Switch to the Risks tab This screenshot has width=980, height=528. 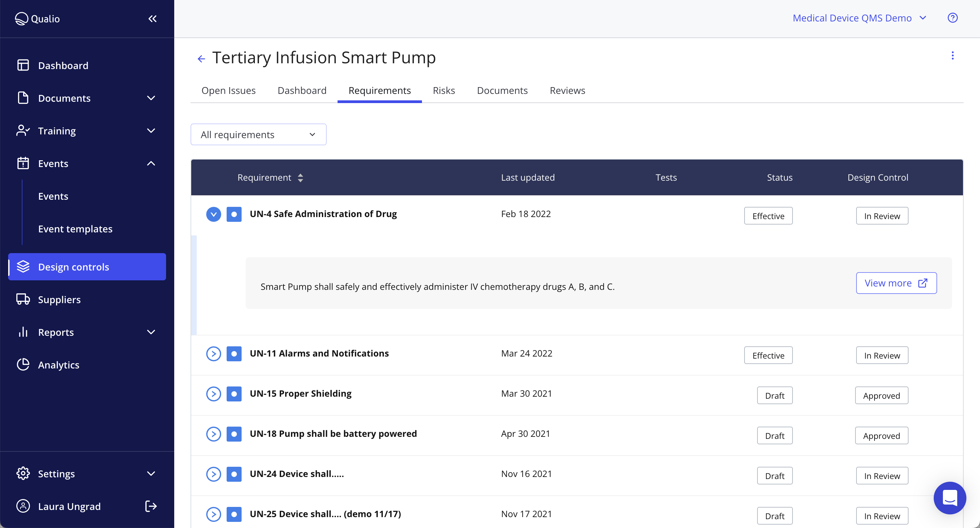click(444, 90)
